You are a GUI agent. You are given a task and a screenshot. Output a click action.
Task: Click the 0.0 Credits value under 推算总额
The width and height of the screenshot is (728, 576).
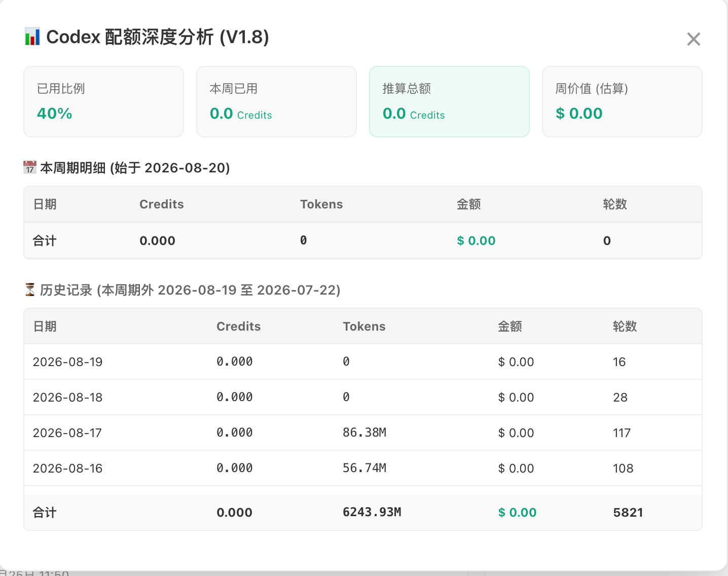click(414, 114)
